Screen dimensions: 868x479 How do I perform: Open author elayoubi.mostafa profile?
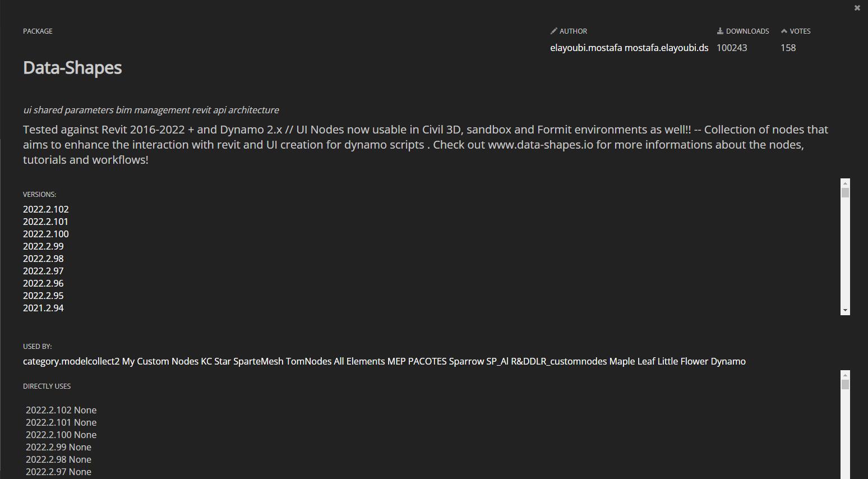coord(586,48)
